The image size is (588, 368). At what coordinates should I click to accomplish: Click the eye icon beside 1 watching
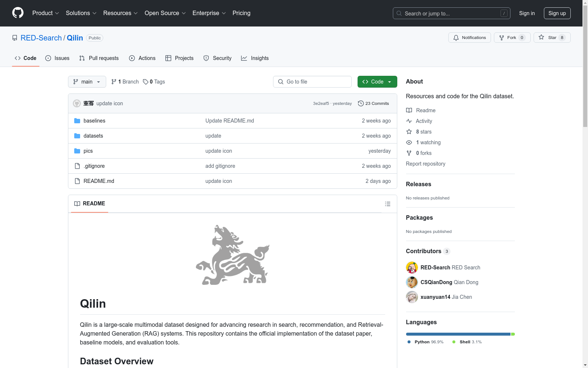(x=409, y=142)
